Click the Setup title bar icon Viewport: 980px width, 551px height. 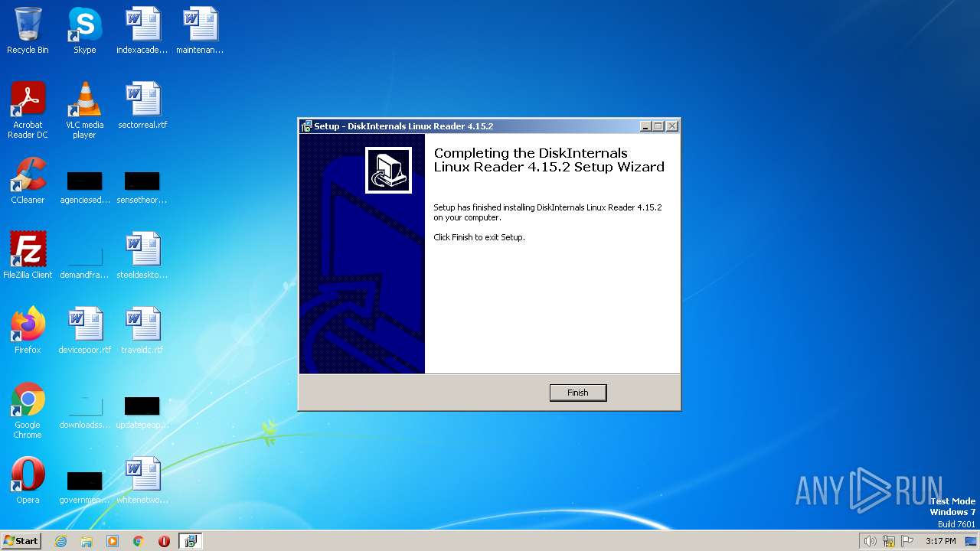pos(306,126)
